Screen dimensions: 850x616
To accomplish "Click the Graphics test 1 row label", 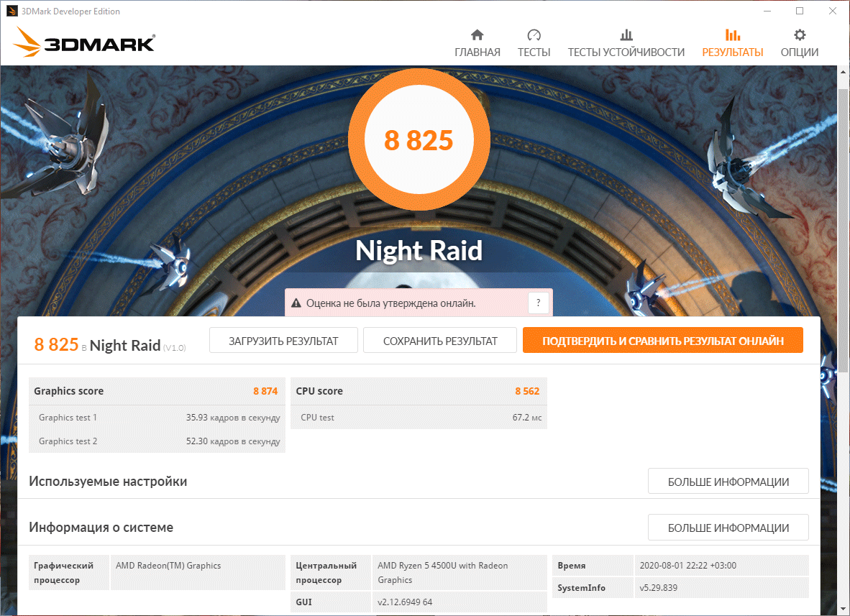I will 68,418.
